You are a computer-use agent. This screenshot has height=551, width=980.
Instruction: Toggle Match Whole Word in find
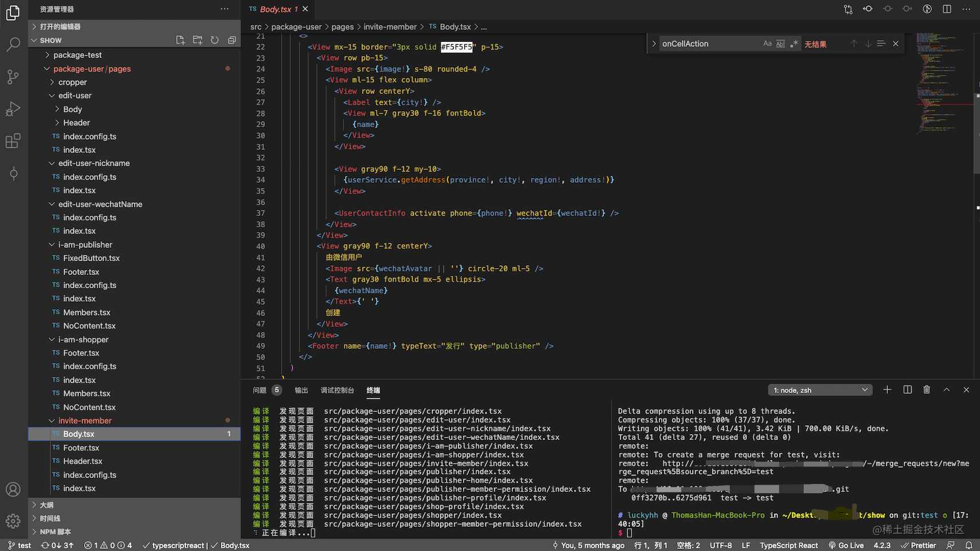point(780,44)
